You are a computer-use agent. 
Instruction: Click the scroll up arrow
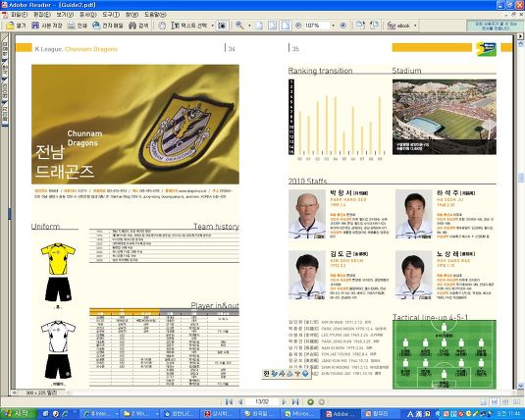[x=521, y=43]
